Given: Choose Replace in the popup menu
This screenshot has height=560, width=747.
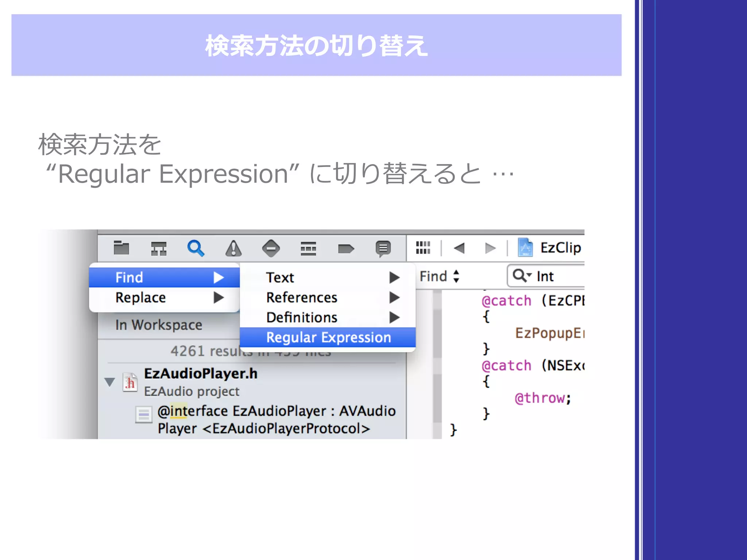Looking at the screenshot, I should pos(165,297).
